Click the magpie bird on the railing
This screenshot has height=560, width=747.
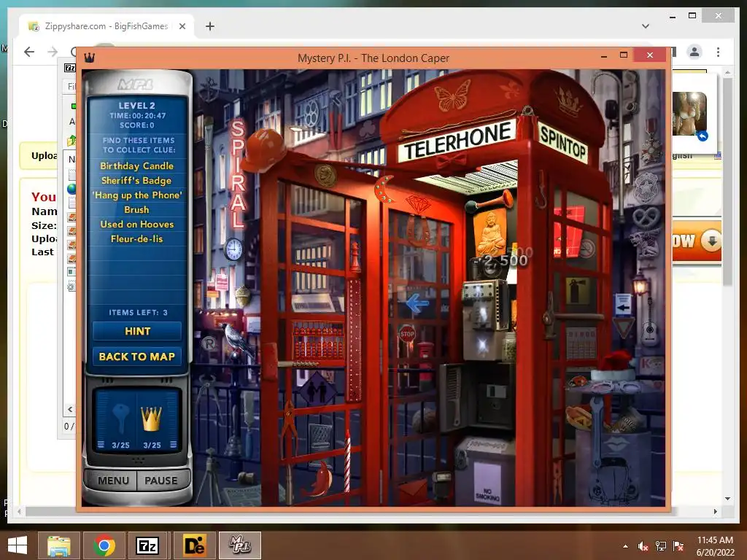(237, 340)
